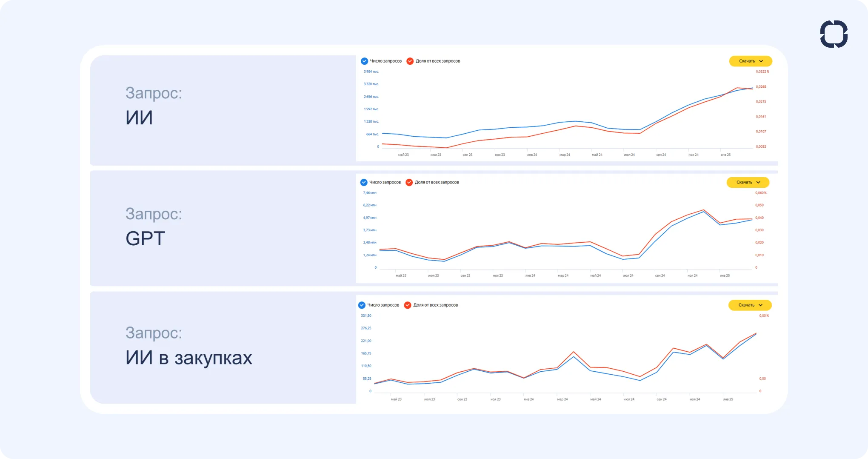The image size is (868, 459).
Task: Click the red Доля от всех запросов icon on the ИИ chart
Action: [x=410, y=61]
